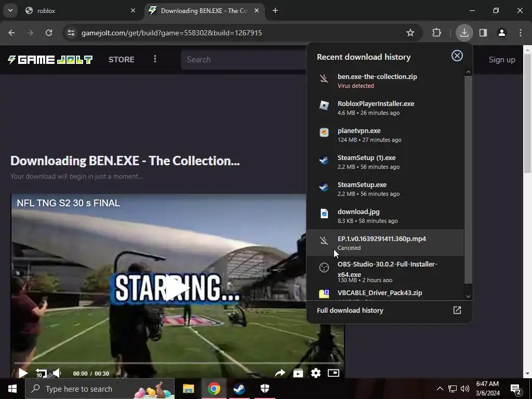The width and height of the screenshot is (532, 399).
Task: Click taskbar Type here to search box
Action: point(100,389)
